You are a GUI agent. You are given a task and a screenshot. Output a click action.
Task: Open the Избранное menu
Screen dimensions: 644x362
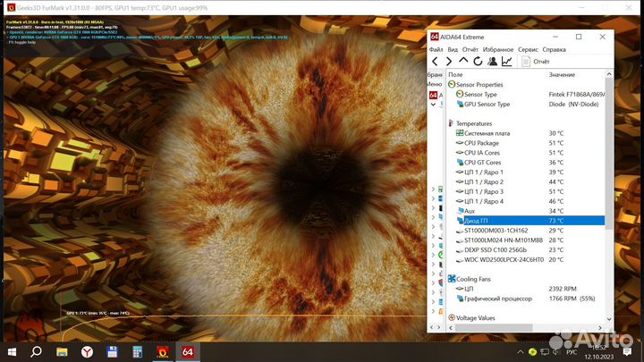click(498, 49)
